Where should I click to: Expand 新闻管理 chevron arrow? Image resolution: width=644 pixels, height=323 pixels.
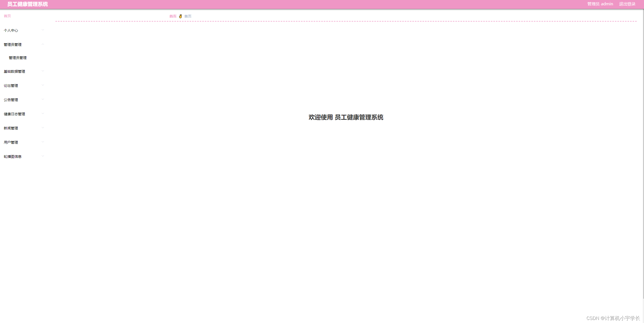[43, 128]
